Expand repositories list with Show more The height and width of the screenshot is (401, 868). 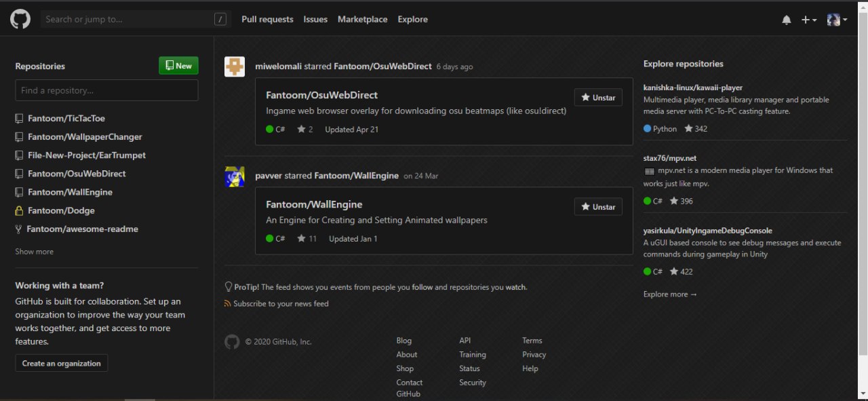click(34, 252)
